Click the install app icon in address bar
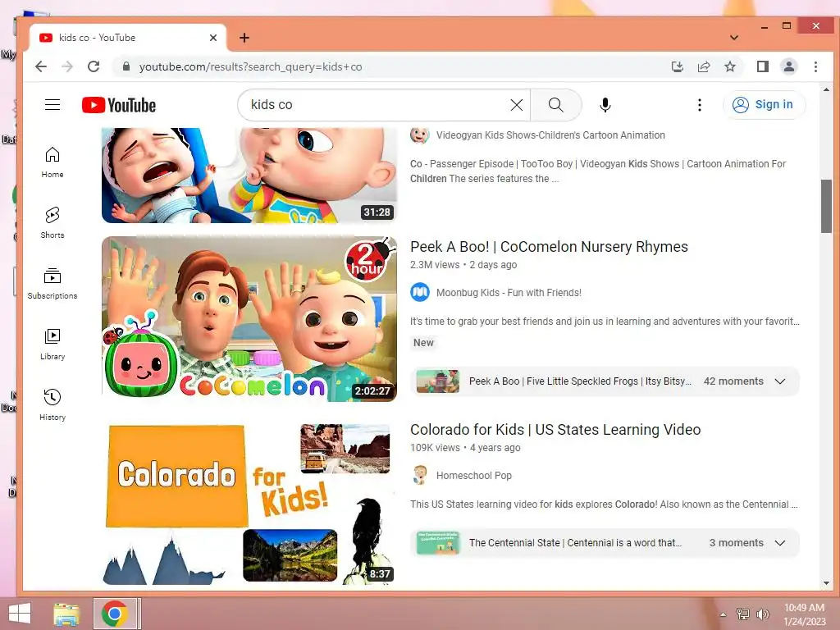 click(677, 66)
